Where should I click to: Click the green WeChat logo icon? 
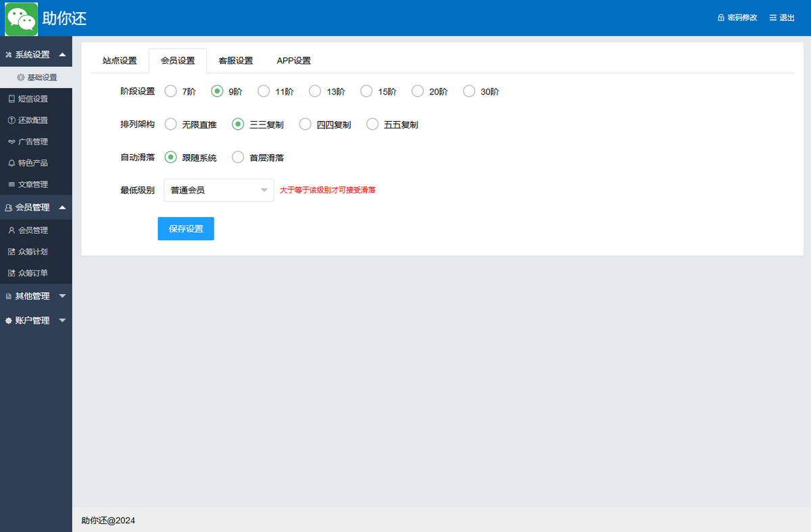pos(22,18)
